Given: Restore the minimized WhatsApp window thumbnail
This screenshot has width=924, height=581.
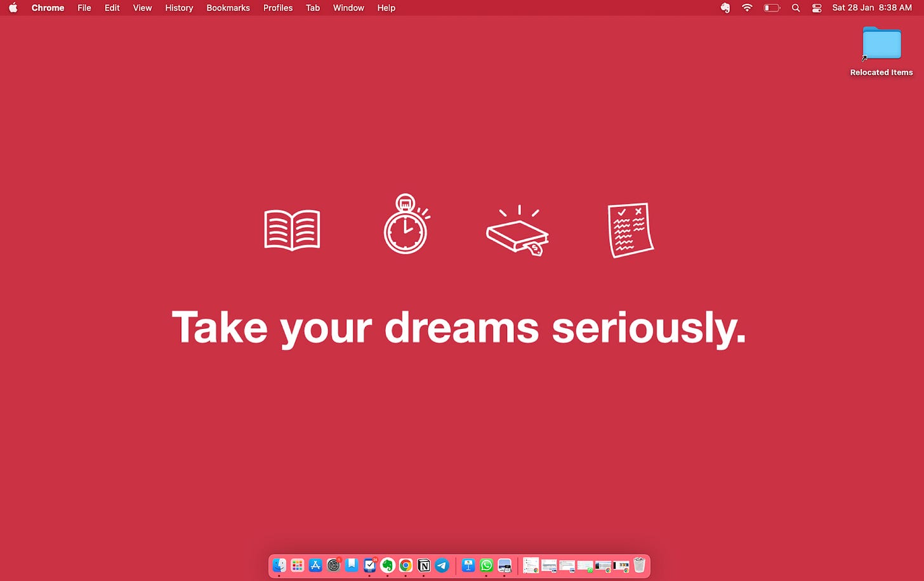Looking at the screenshot, I should tap(584, 565).
